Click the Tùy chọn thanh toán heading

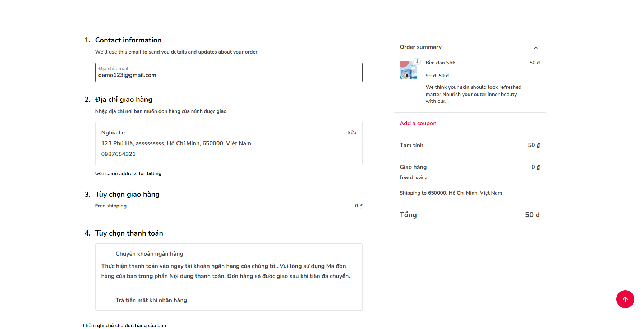coord(129,233)
